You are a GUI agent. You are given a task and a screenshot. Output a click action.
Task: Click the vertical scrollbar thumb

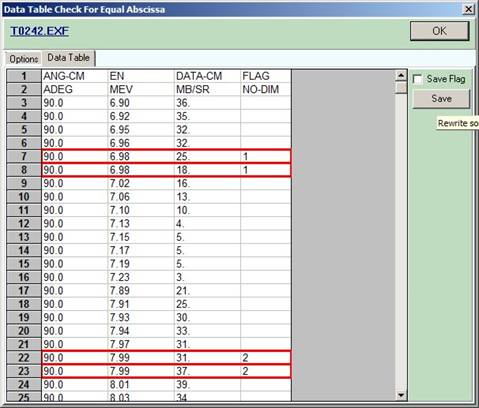click(401, 88)
